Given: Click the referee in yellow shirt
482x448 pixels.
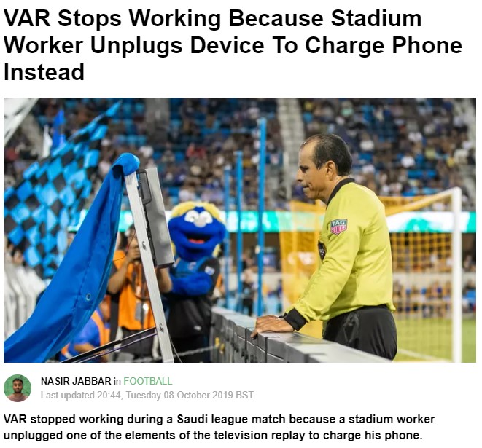Looking at the screenshot, I should pyautogui.click(x=338, y=245).
